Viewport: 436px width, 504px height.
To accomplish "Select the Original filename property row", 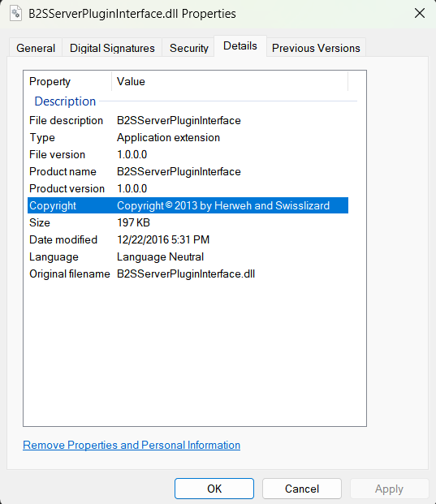I will tap(188, 274).
